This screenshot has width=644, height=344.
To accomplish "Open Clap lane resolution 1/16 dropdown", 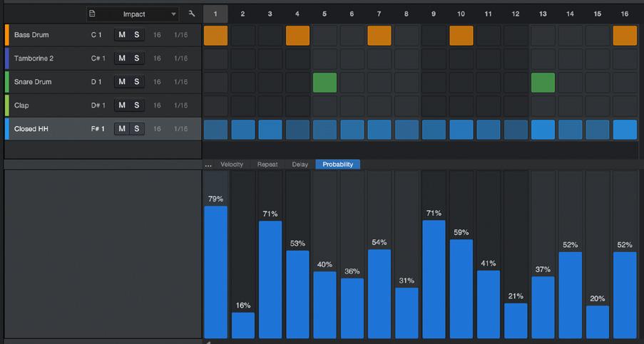I will click(x=180, y=105).
